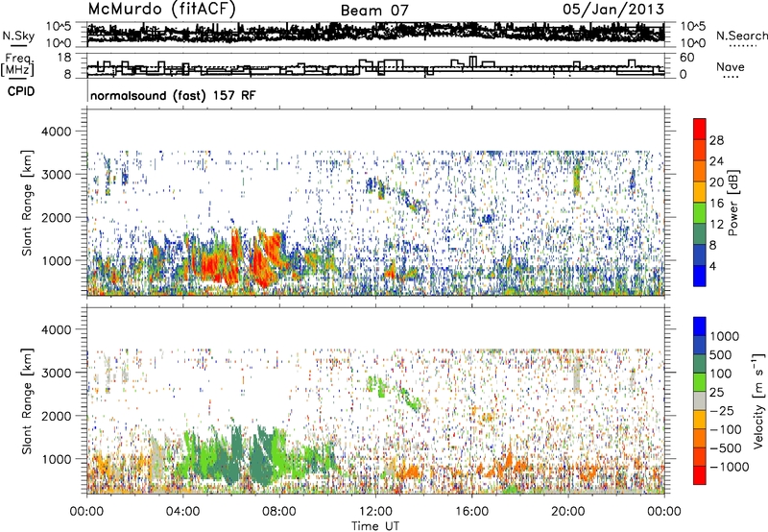The image size is (768, 532).
Task: Click the "4" label on Power colorbar
Action: tap(712, 266)
